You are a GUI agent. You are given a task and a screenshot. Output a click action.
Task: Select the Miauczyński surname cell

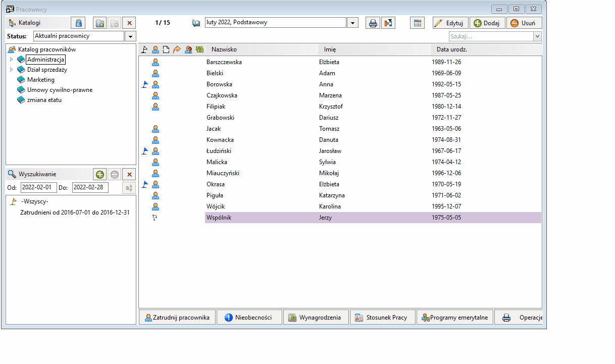223,173
